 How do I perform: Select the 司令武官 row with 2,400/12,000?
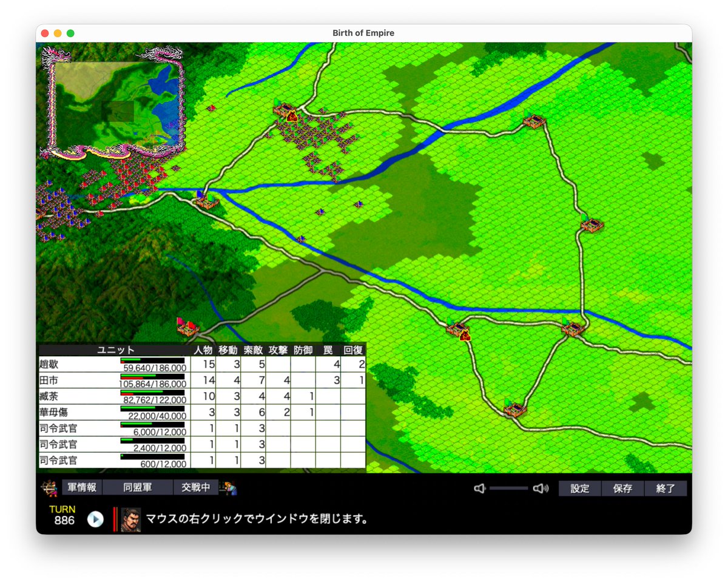[201, 444]
